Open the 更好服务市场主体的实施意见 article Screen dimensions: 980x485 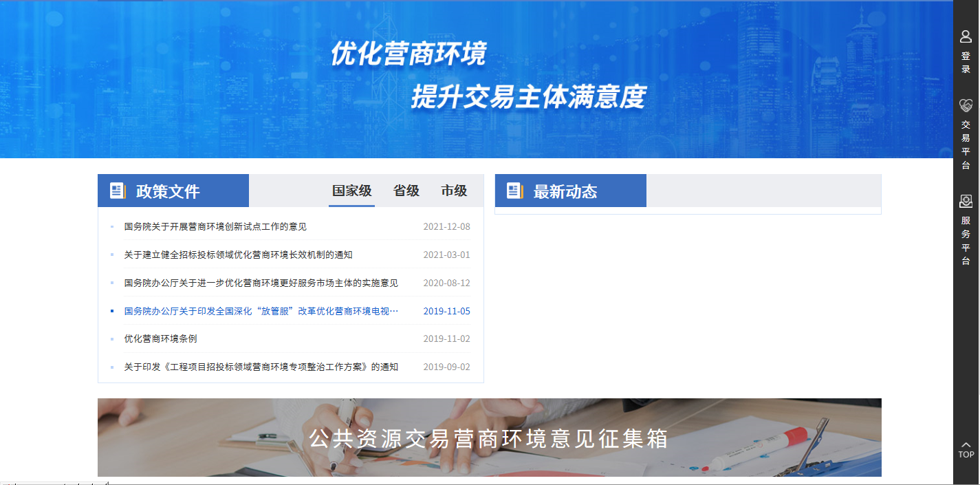click(261, 283)
